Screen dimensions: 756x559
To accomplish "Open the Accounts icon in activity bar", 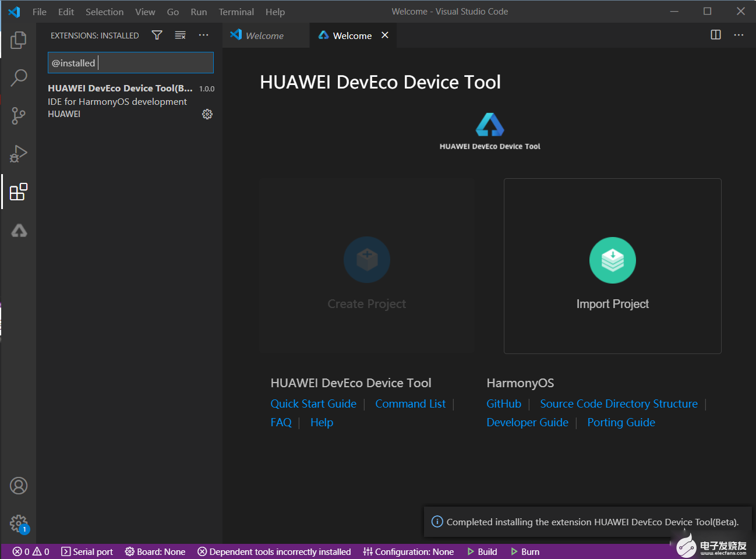I will point(19,486).
